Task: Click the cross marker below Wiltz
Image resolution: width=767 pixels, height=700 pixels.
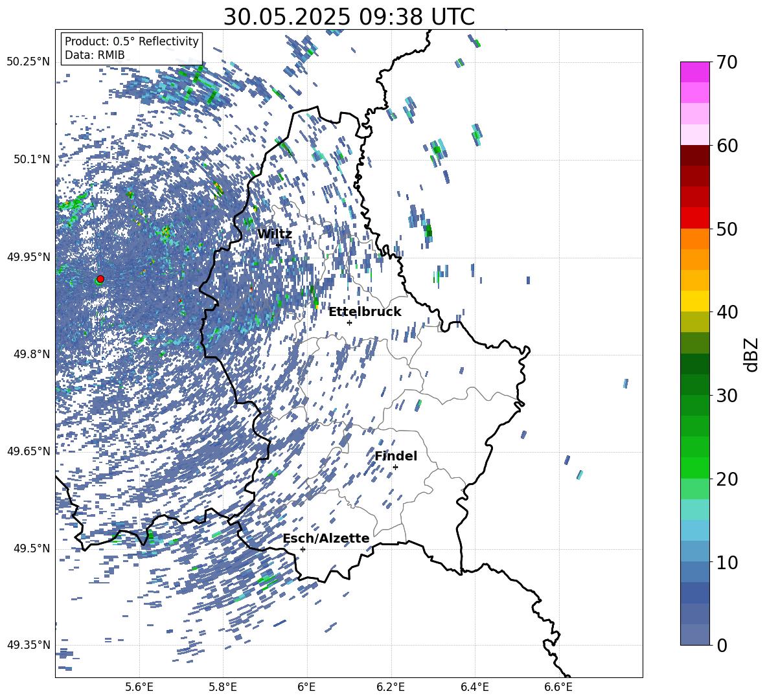Action: pos(279,245)
